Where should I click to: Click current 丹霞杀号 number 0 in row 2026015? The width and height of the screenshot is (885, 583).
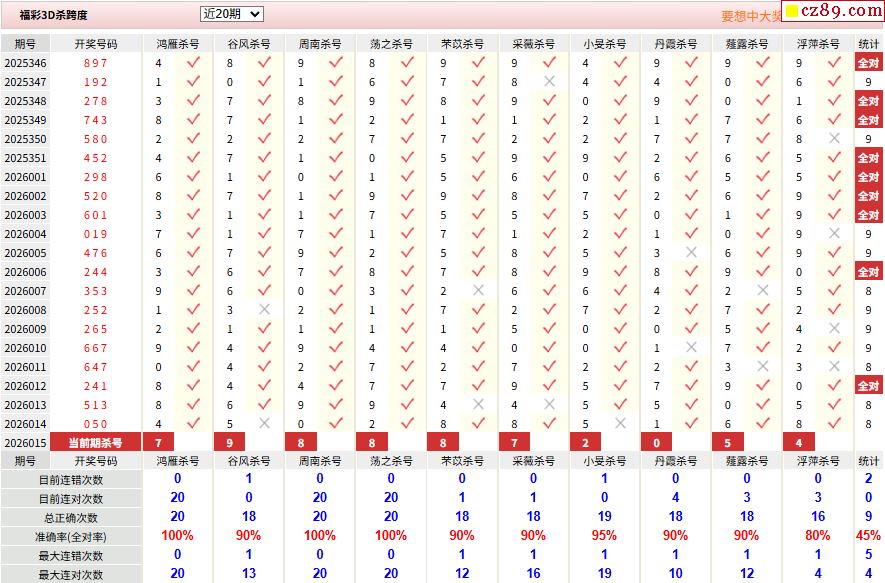656,442
